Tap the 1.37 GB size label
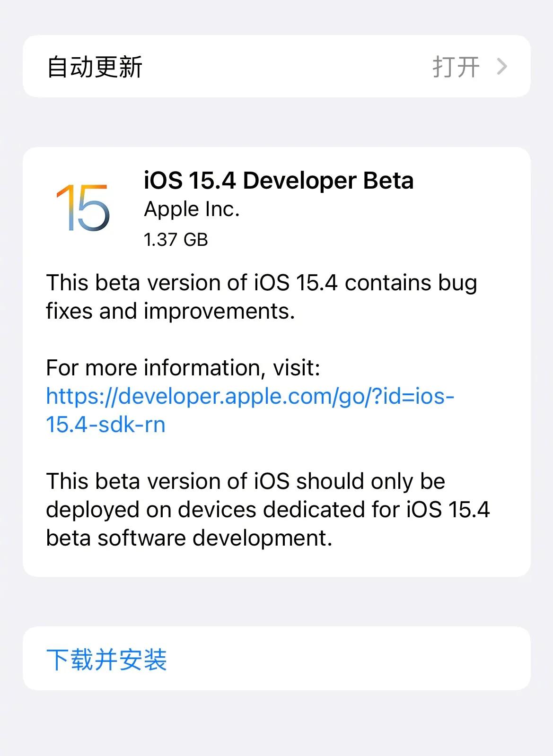Viewport: 553px width, 756px height. 176,240
